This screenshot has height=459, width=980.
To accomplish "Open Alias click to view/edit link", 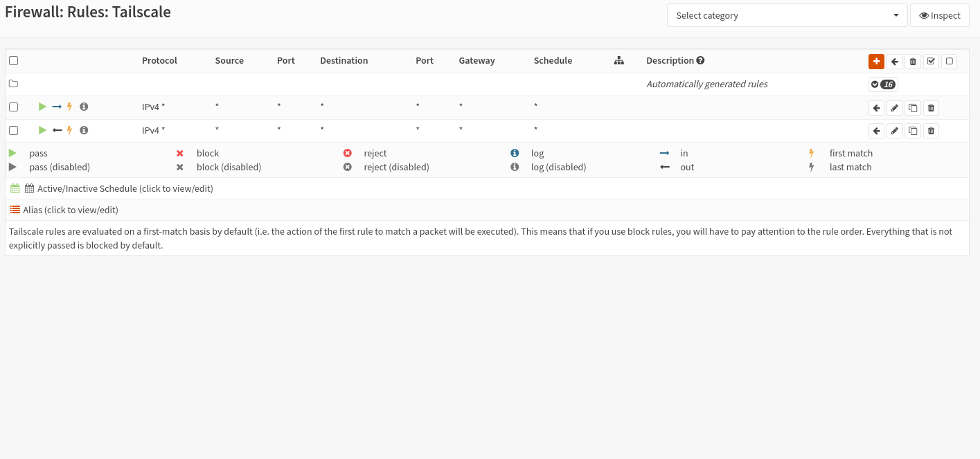I will (x=70, y=210).
